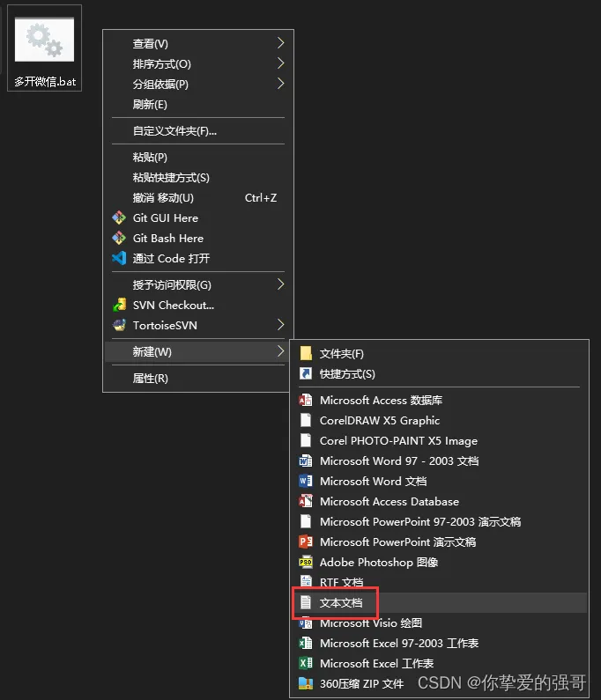Viewport: 601px width, 700px height.
Task: Expand the 授予访问权限(G) submenu arrow
Action: click(x=280, y=284)
